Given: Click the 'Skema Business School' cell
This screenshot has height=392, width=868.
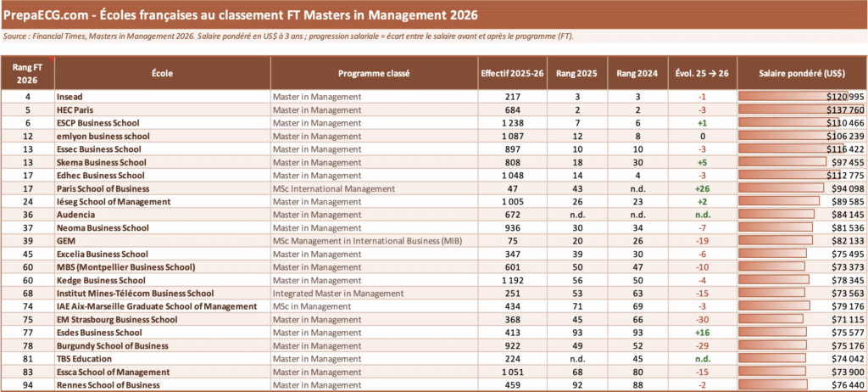Looking at the screenshot, I should coord(162,162).
